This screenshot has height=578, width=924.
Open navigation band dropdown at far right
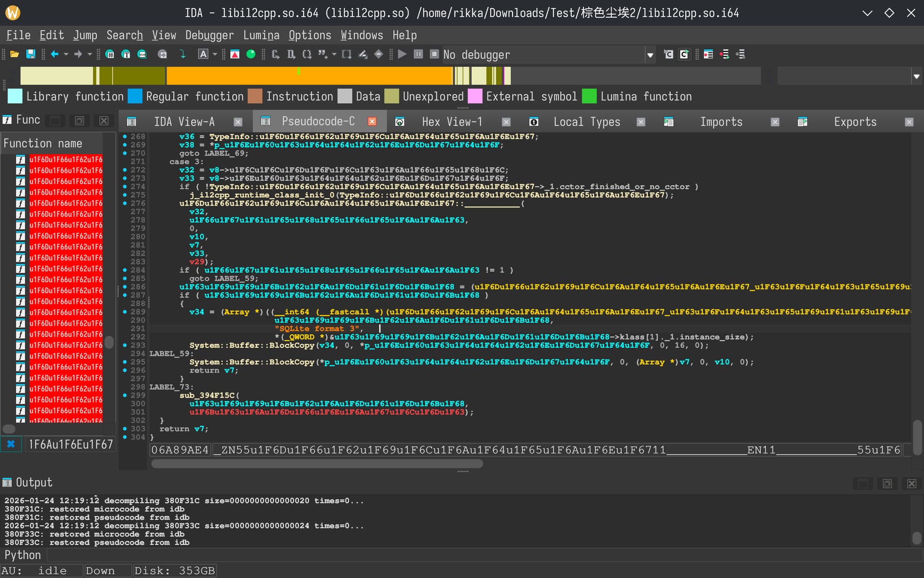click(x=916, y=76)
